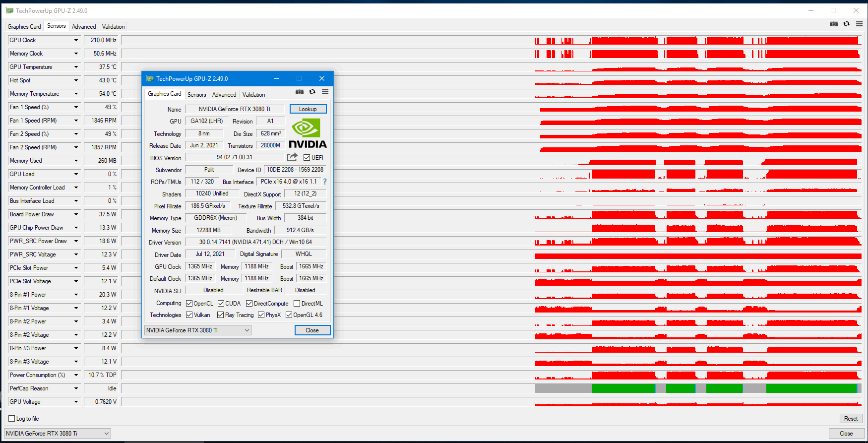Switch to the Graphics Card tab in the Sensors window

tap(24, 27)
